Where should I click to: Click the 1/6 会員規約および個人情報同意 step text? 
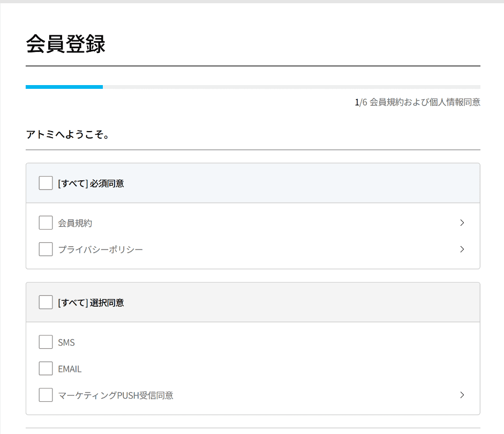click(x=418, y=102)
